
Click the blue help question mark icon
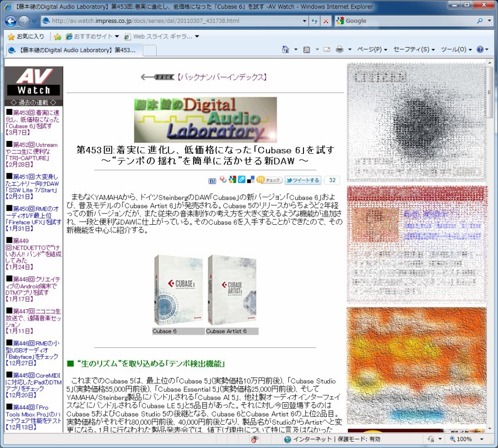pyautogui.click(x=480, y=50)
